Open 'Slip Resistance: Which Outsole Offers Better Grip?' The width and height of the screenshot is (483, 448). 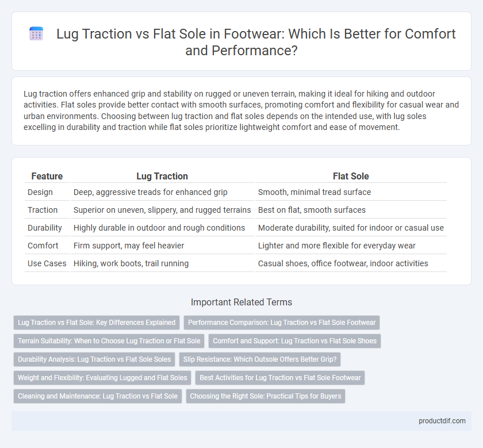point(260,359)
